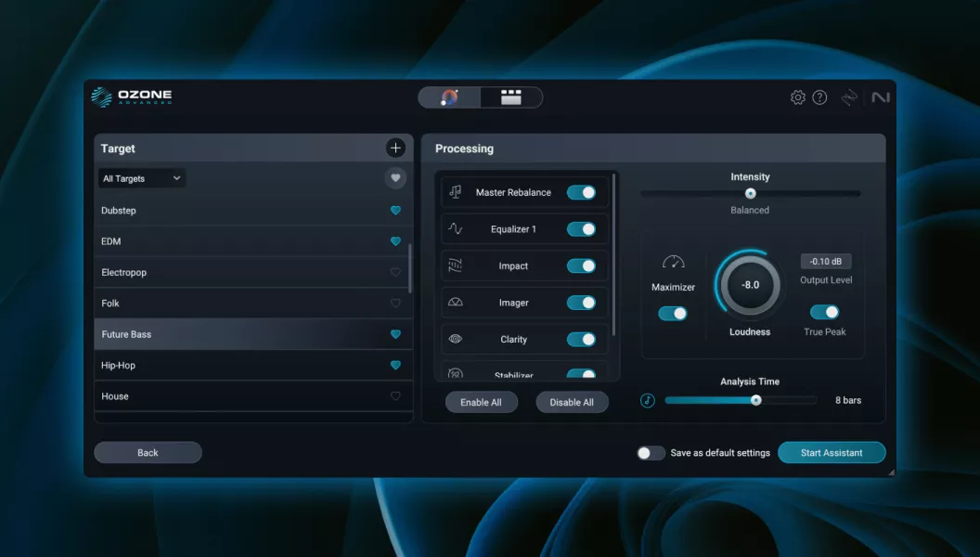Switch to the modules view tab
The height and width of the screenshot is (557, 980).
511,97
